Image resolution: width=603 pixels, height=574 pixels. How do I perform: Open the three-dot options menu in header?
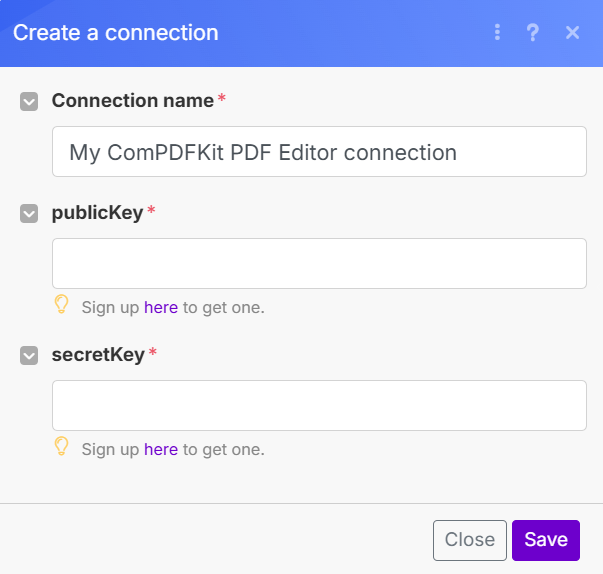497,32
